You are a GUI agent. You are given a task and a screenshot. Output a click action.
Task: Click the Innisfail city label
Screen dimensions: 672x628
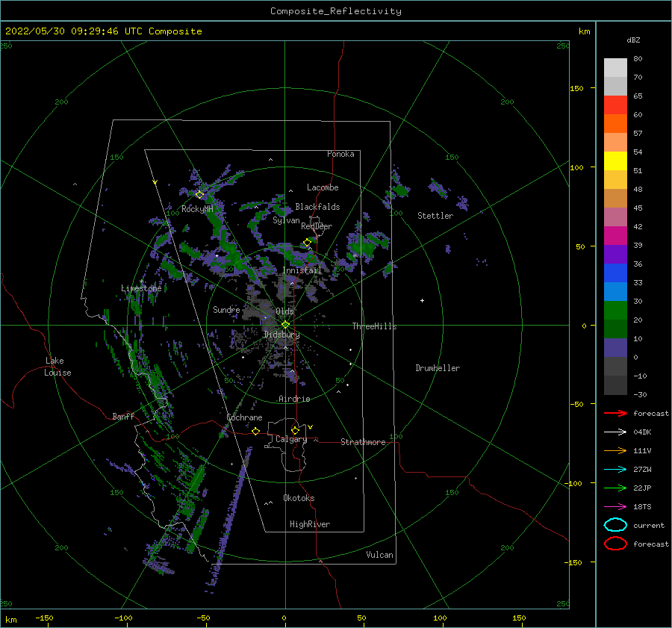(x=302, y=270)
